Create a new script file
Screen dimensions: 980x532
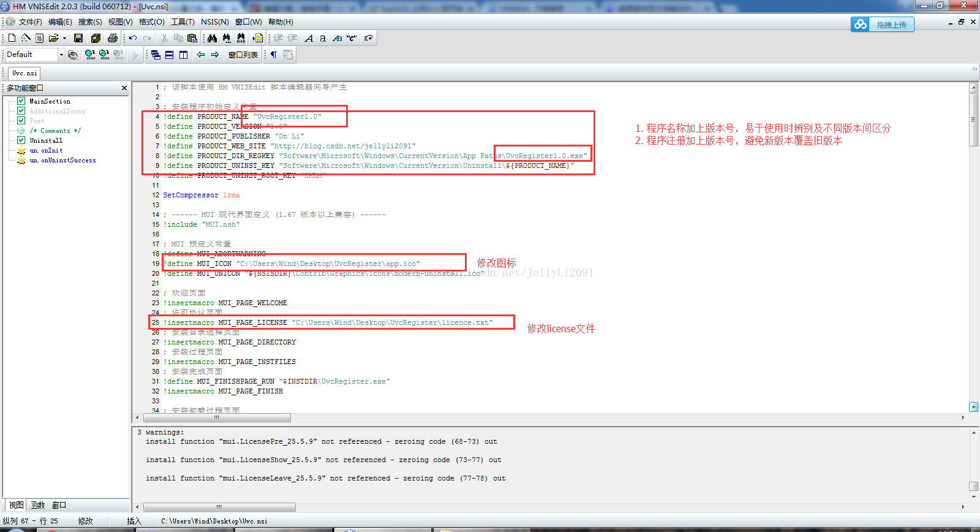12,38
